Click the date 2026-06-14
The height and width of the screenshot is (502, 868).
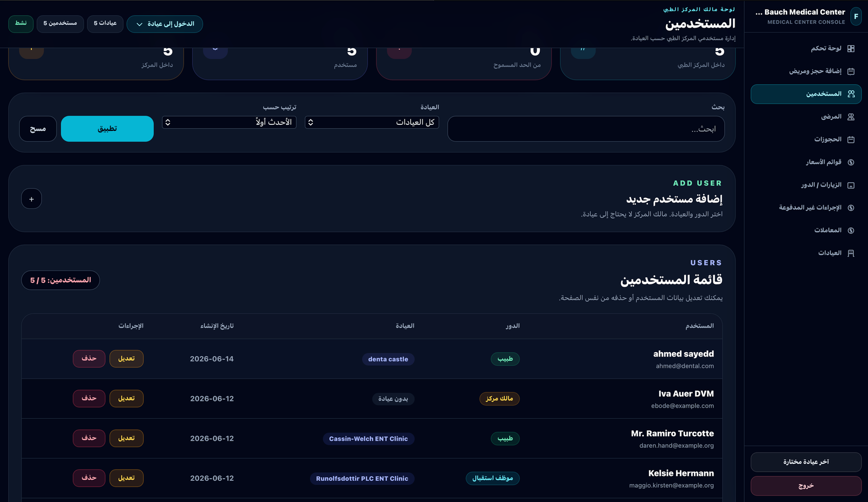212,359
